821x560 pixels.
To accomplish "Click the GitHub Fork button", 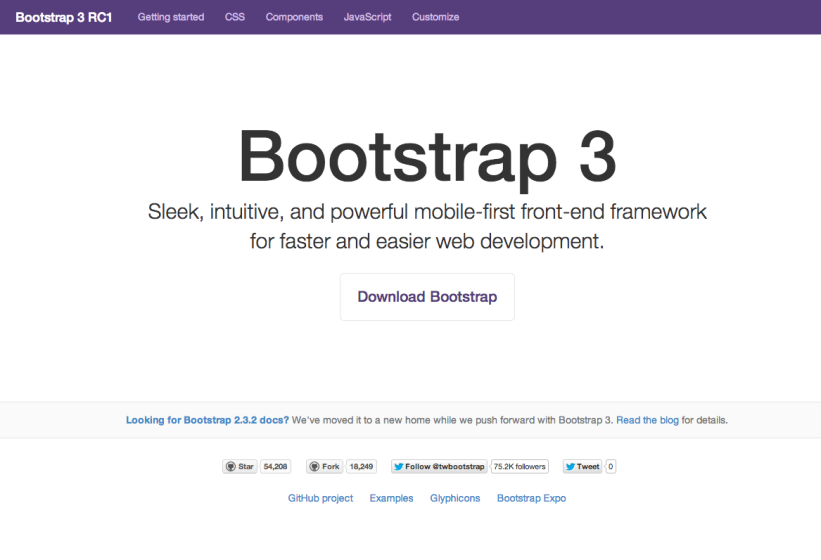I will (325, 466).
